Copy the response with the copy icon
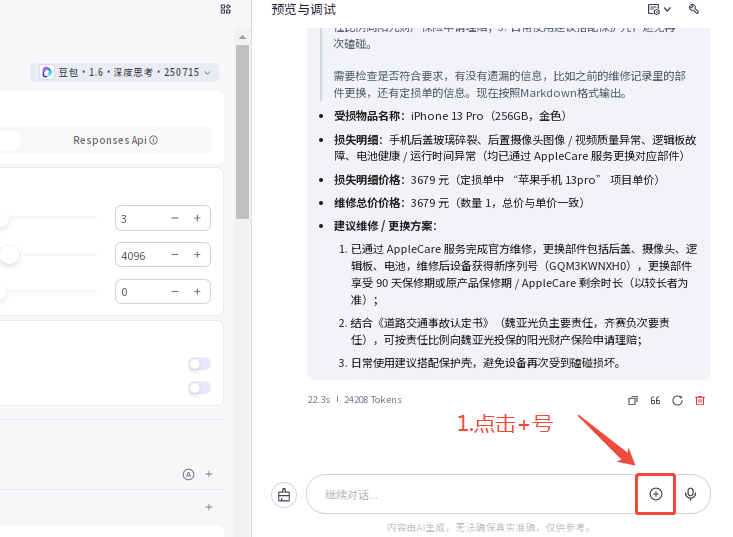 pyautogui.click(x=632, y=401)
